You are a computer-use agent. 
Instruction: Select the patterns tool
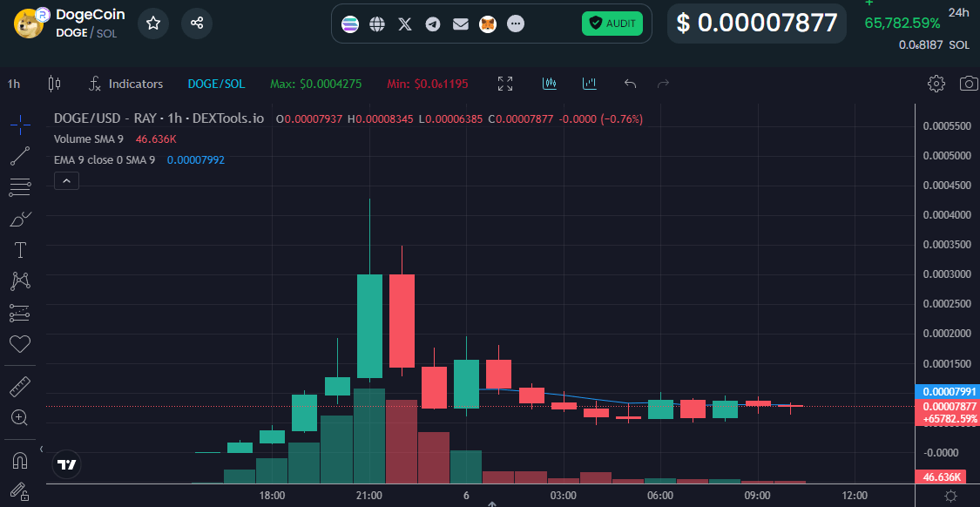(x=20, y=281)
